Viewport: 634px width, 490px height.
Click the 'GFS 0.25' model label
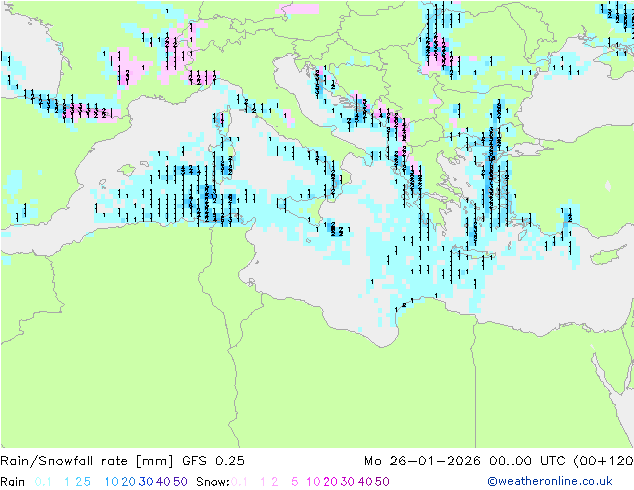click(213, 461)
